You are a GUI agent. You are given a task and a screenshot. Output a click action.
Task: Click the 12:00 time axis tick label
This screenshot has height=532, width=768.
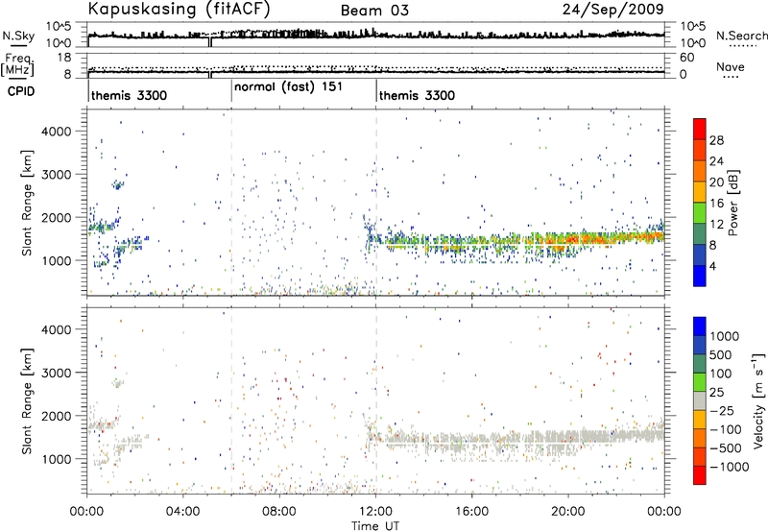coord(375,512)
